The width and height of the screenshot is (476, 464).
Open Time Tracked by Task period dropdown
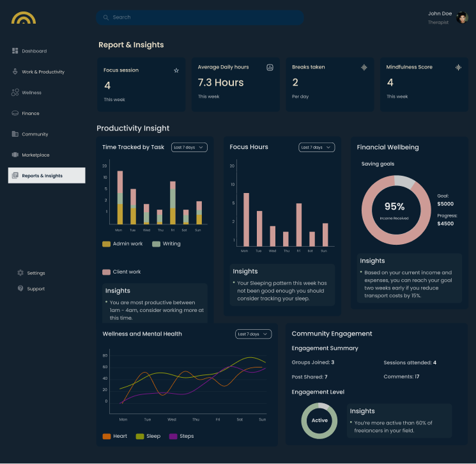(189, 147)
